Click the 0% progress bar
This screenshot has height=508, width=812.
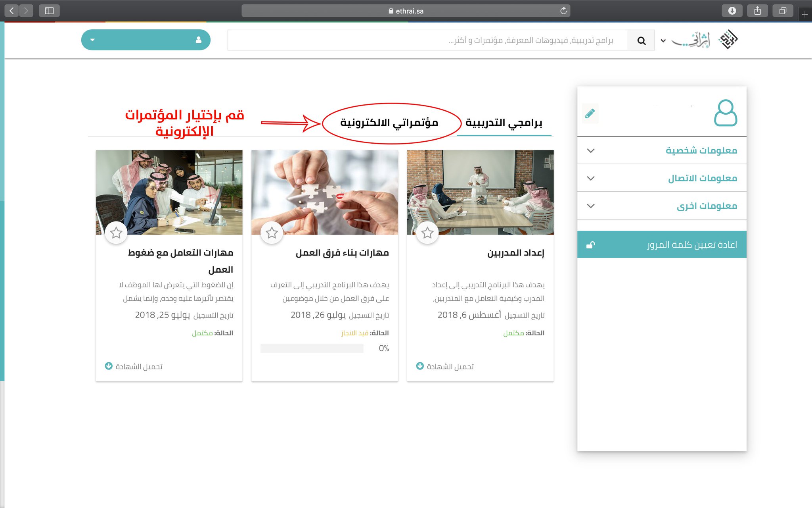(312, 348)
